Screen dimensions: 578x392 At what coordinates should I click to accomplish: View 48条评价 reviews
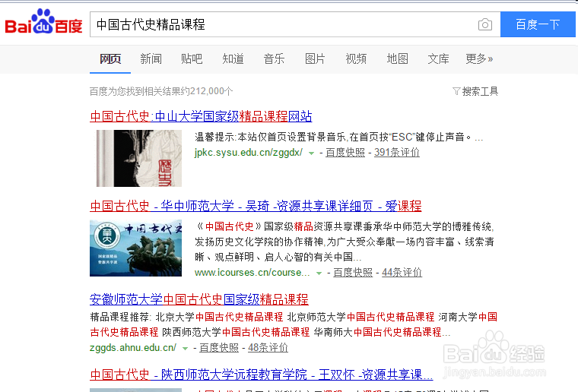268,347
